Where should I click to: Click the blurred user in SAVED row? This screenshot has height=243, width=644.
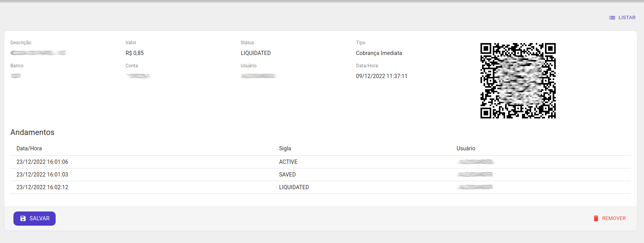[x=475, y=175]
